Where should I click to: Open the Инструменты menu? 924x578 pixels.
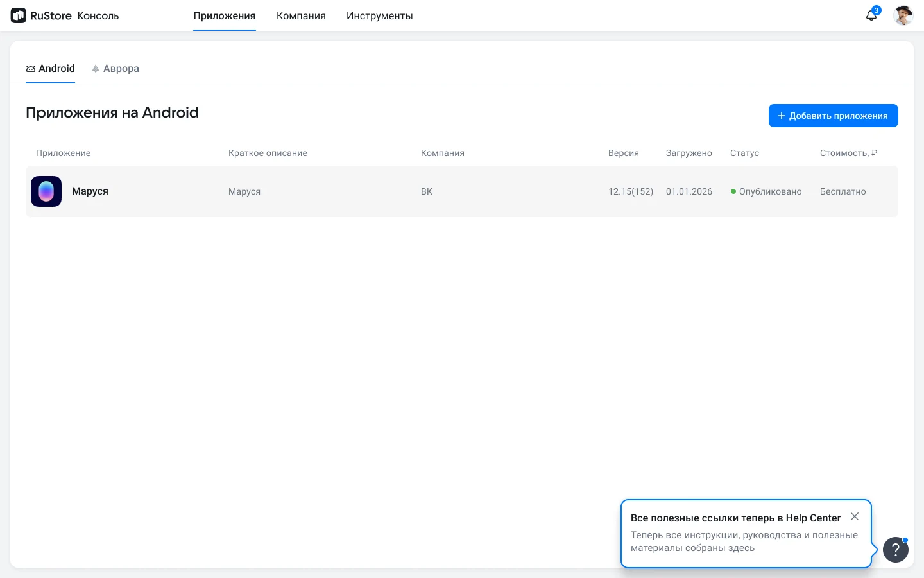380,15
